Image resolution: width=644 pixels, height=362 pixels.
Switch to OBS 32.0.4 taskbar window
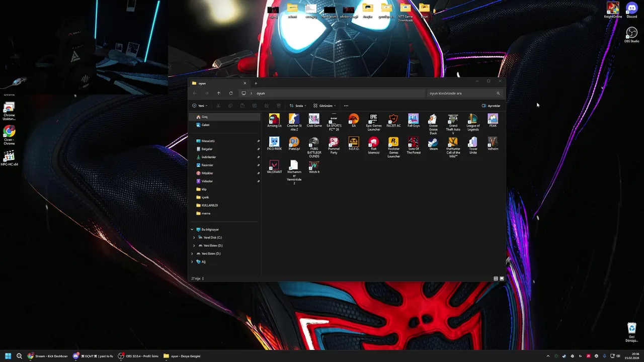138,356
